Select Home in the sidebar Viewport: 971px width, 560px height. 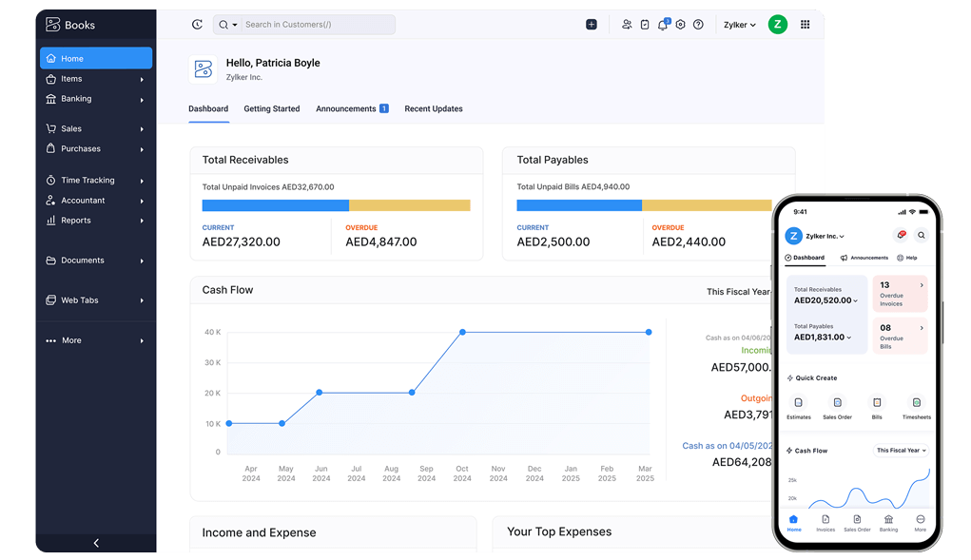tap(95, 59)
